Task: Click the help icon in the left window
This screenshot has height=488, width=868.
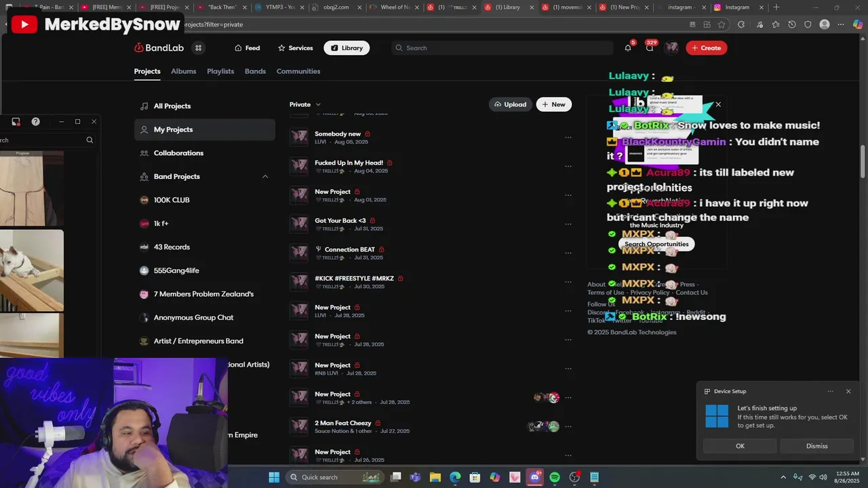Action: click(x=36, y=121)
